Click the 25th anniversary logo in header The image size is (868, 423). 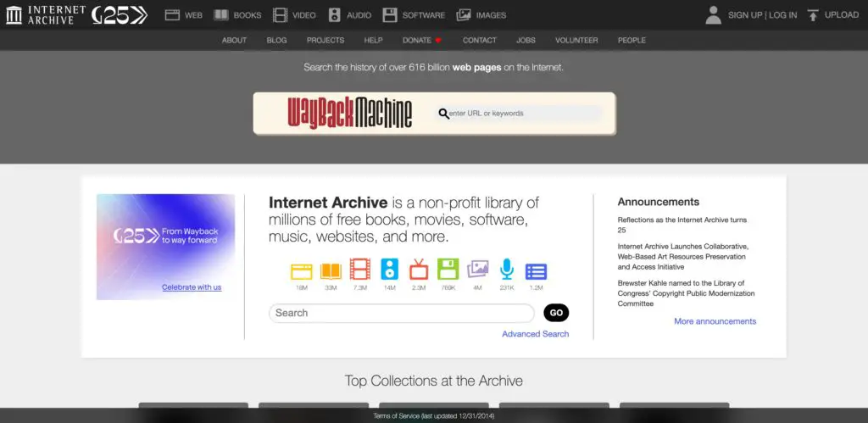click(120, 15)
